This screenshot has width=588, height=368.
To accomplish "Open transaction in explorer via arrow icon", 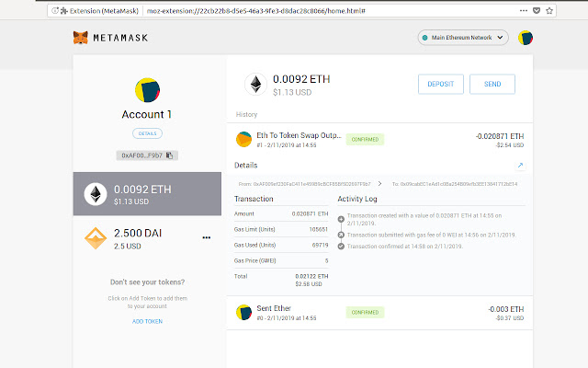I will tap(520, 166).
